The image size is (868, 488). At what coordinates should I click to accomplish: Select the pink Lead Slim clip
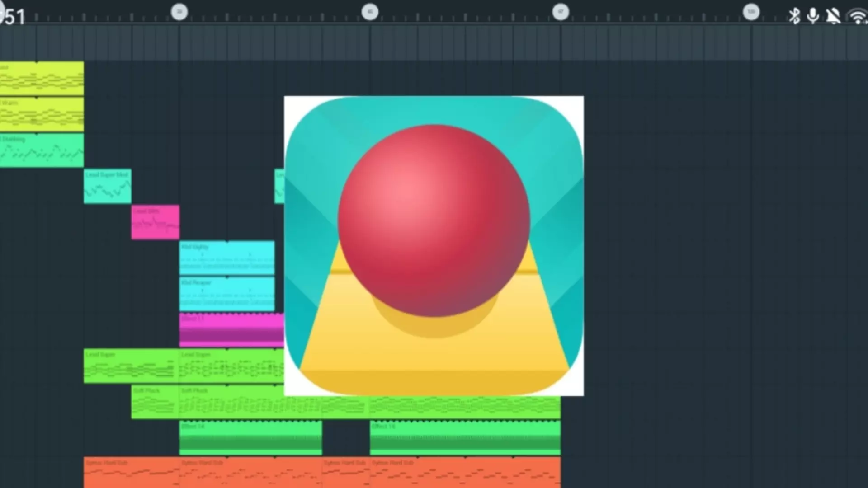pyautogui.click(x=155, y=222)
